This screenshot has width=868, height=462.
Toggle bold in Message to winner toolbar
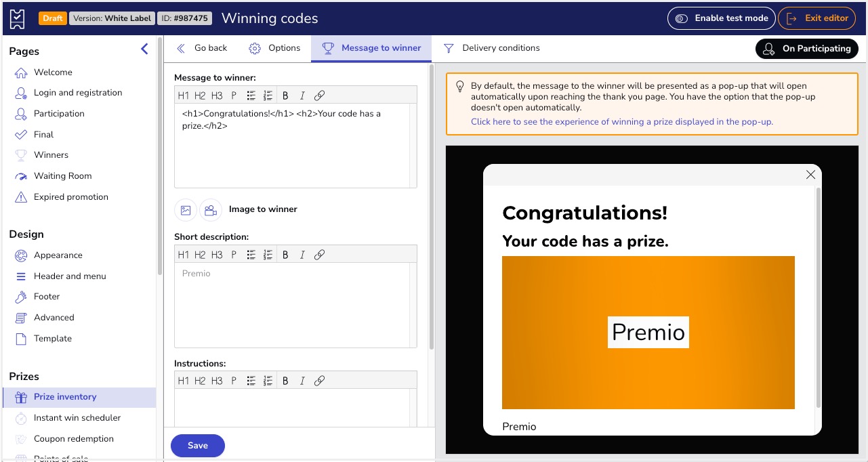[285, 96]
